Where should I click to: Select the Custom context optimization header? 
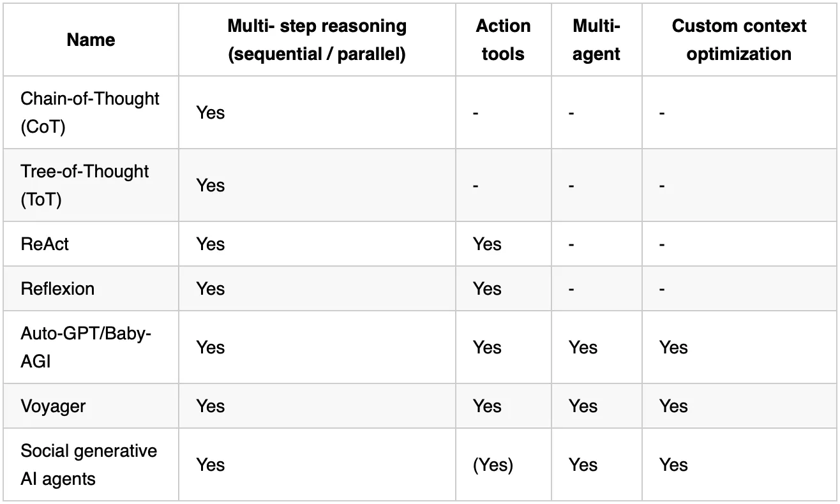pos(739,40)
